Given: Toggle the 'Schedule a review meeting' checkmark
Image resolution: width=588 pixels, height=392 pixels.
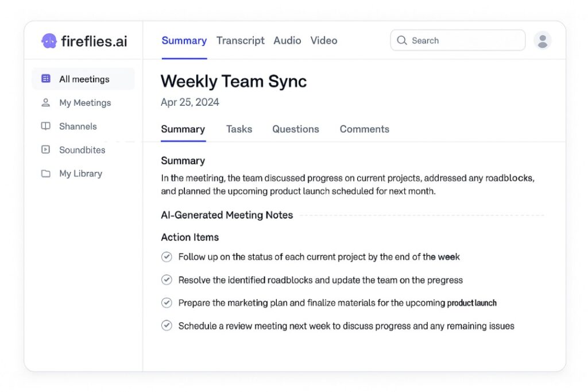Looking at the screenshot, I should click(x=167, y=326).
